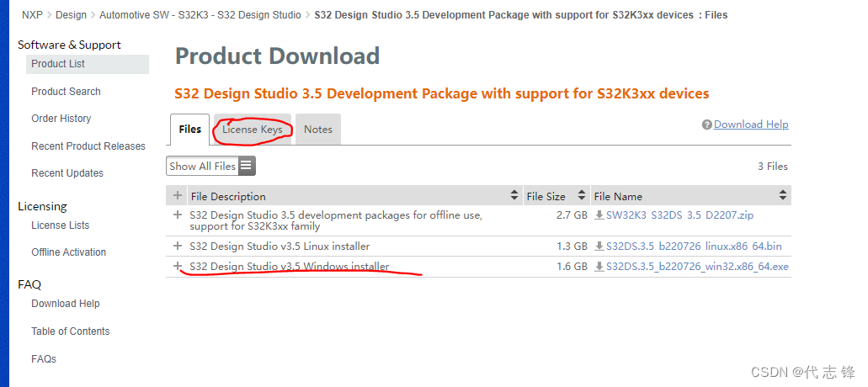This screenshot has width=868, height=387.
Task: Open FAQs in the sidebar
Action: (x=44, y=358)
